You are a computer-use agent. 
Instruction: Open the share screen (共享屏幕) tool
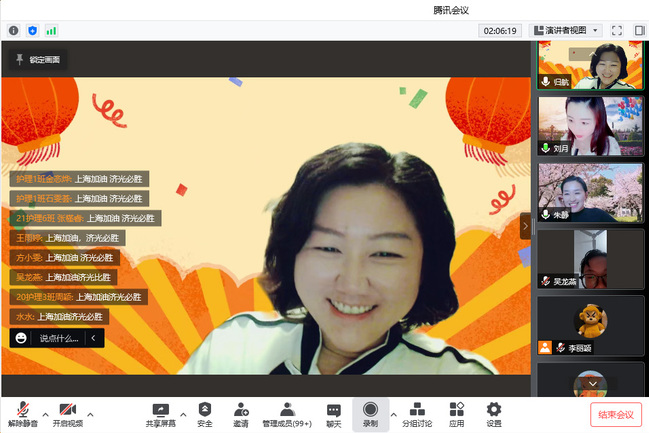pyautogui.click(x=161, y=414)
